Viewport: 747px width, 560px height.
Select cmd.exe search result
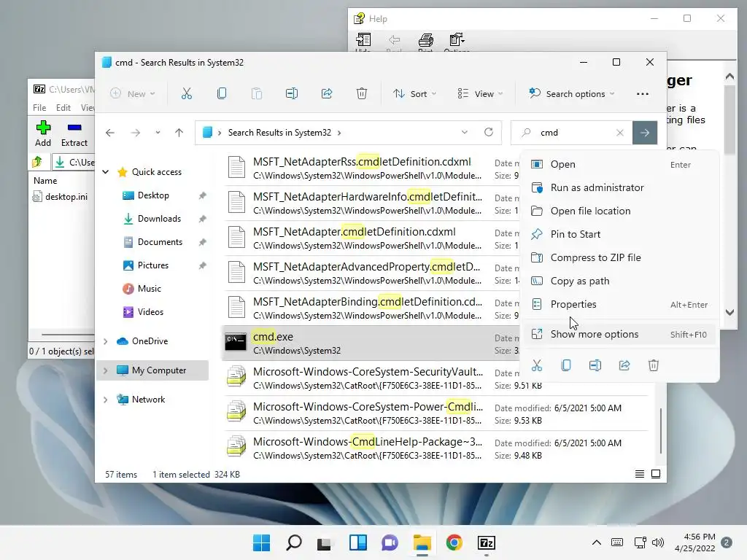click(371, 343)
